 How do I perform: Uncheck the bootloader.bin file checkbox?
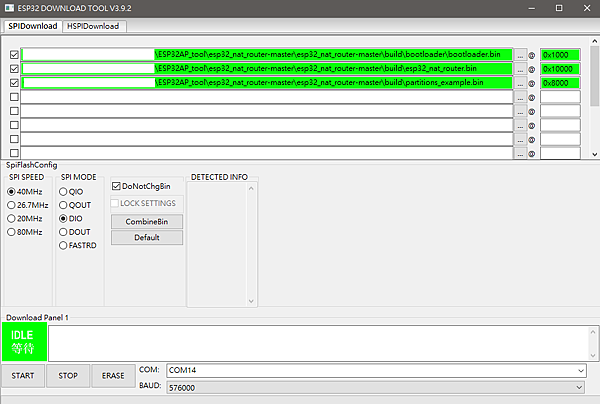14,55
